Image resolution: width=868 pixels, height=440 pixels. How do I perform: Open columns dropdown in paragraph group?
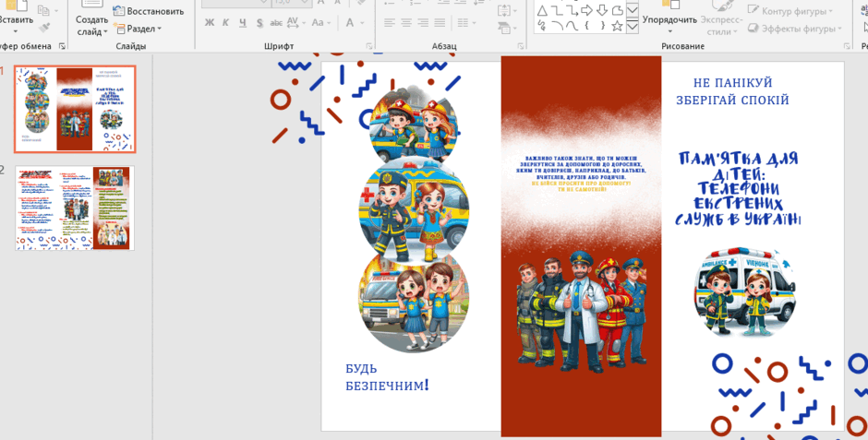[466, 23]
